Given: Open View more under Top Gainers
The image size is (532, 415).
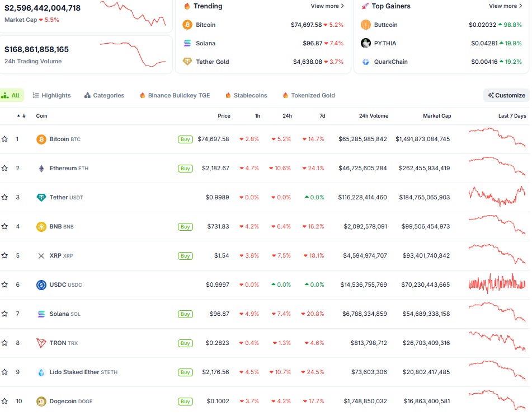Looking at the screenshot, I should [x=505, y=6].
